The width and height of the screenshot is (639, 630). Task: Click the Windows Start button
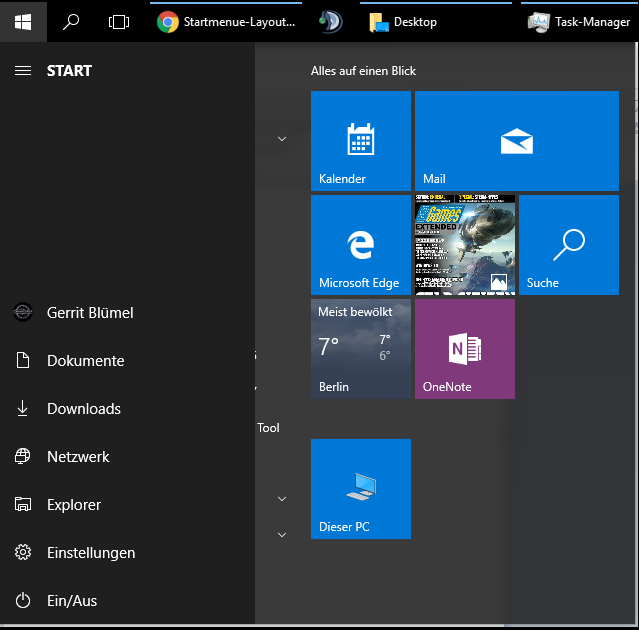point(23,21)
